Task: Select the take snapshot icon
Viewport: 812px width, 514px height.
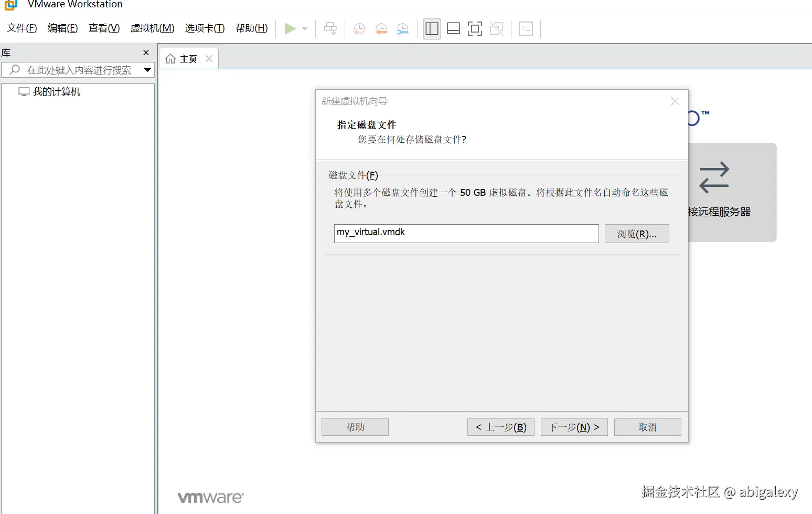Action: 359,29
